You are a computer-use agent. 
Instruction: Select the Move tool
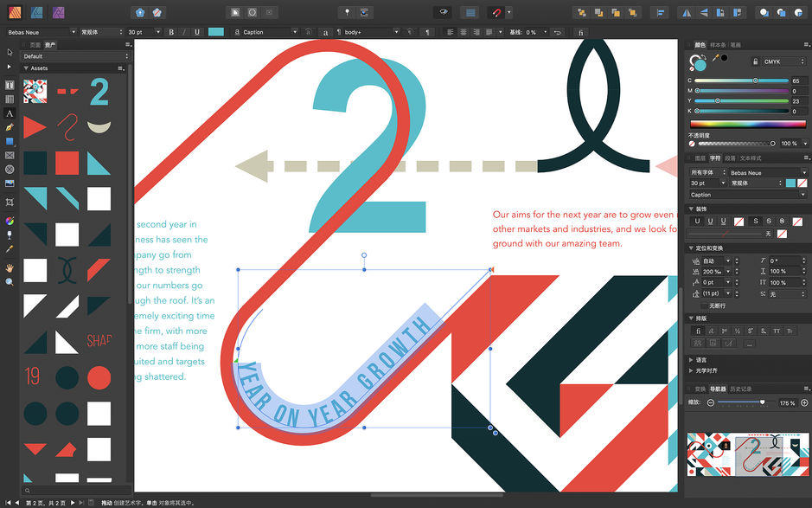coord(10,51)
